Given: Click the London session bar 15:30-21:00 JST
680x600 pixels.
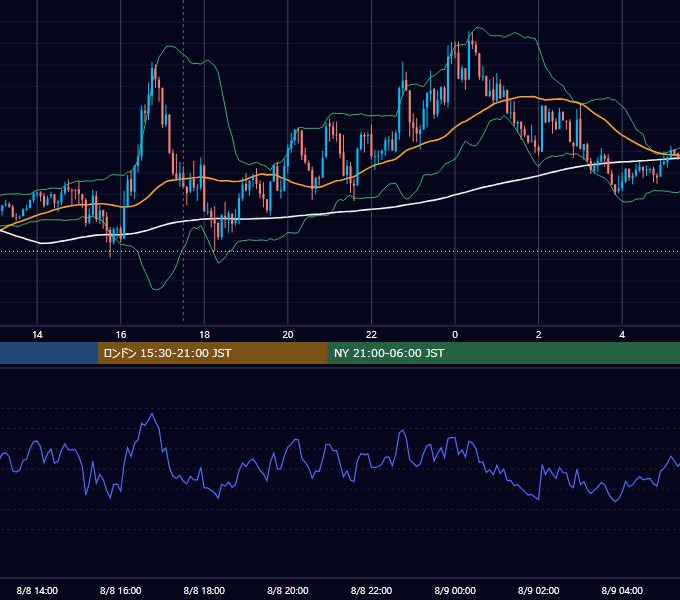Looking at the screenshot, I should coord(212,353).
